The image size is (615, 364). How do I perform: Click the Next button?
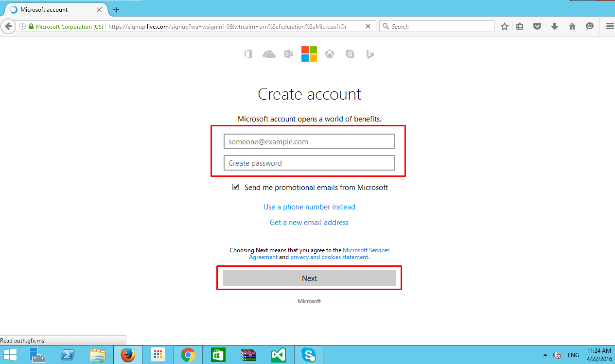tap(309, 278)
